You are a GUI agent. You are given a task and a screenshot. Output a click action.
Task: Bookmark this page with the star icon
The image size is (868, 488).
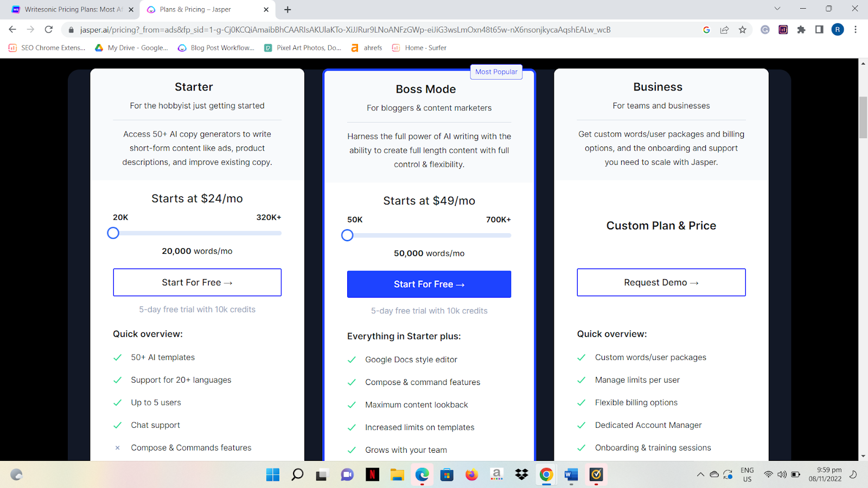743,30
